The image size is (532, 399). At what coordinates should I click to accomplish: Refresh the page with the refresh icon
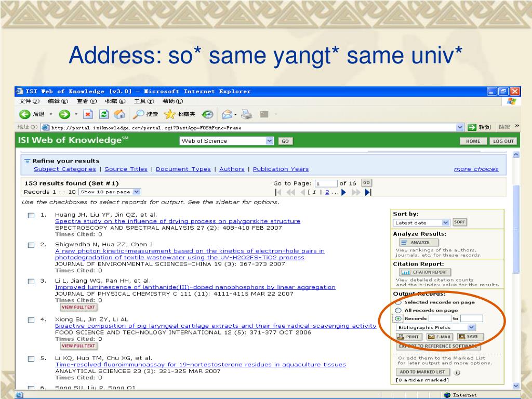point(104,114)
